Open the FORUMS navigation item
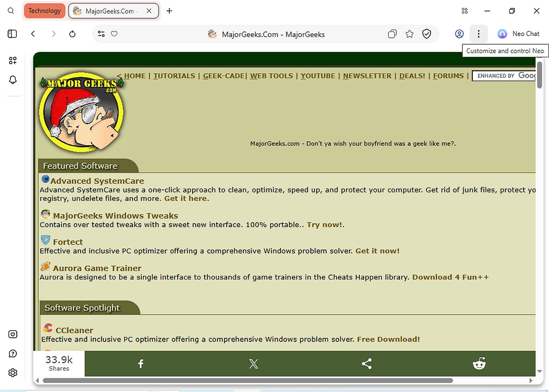Viewport: 549px width, 392px height. pos(448,76)
